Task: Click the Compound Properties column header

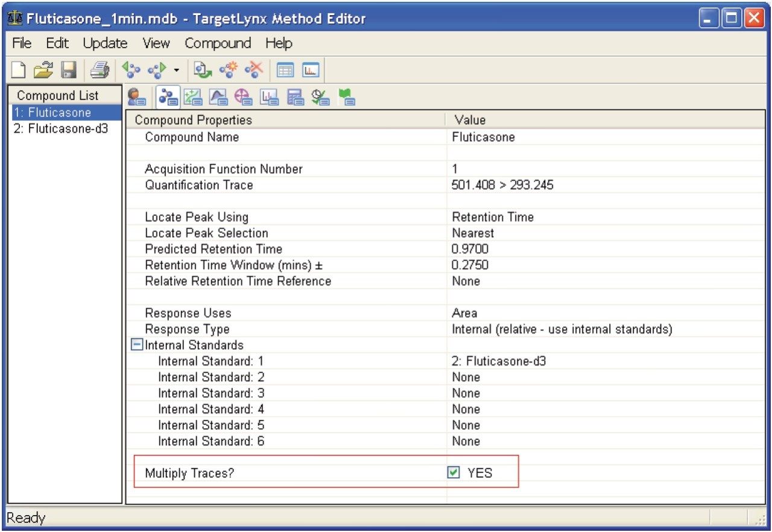Action: click(x=286, y=119)
